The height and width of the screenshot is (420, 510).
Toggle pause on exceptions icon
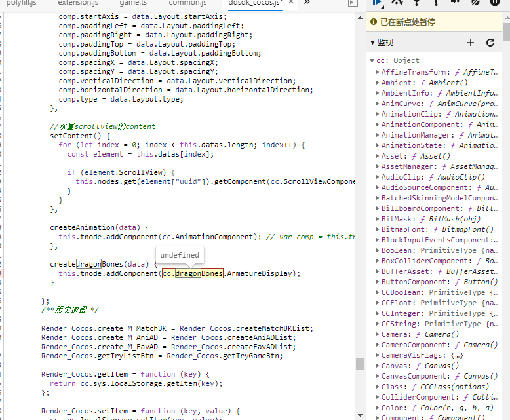pos(495,2)
